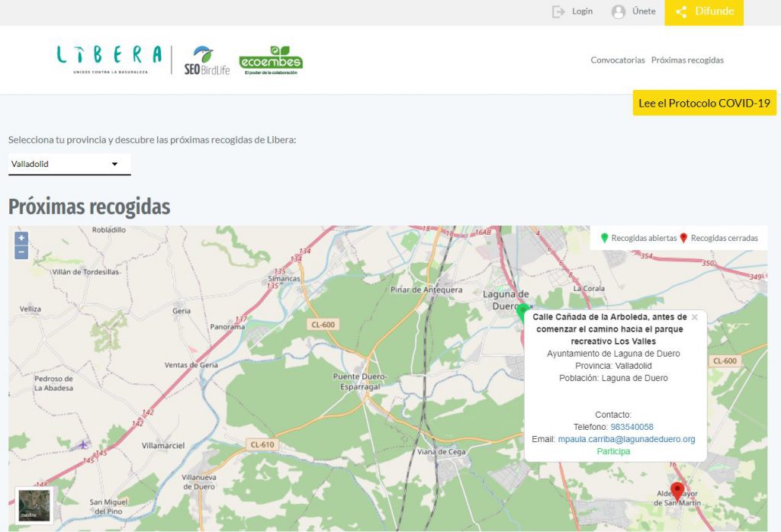Click the Login door icon

pos(558,11)
